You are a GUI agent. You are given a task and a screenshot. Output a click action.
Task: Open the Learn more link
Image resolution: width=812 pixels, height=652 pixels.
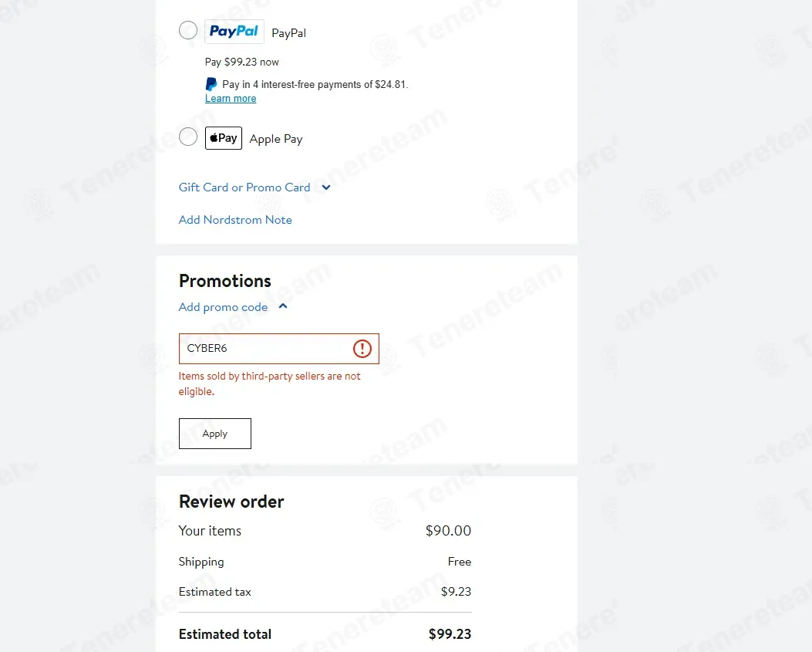pos(231,99)
